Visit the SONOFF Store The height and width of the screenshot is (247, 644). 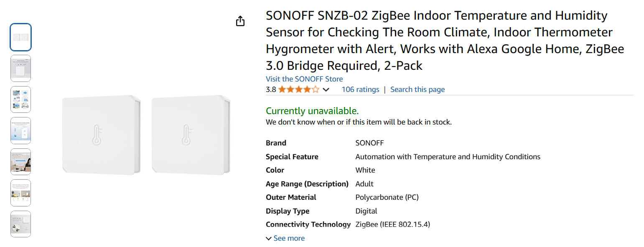tap(304, 79)
